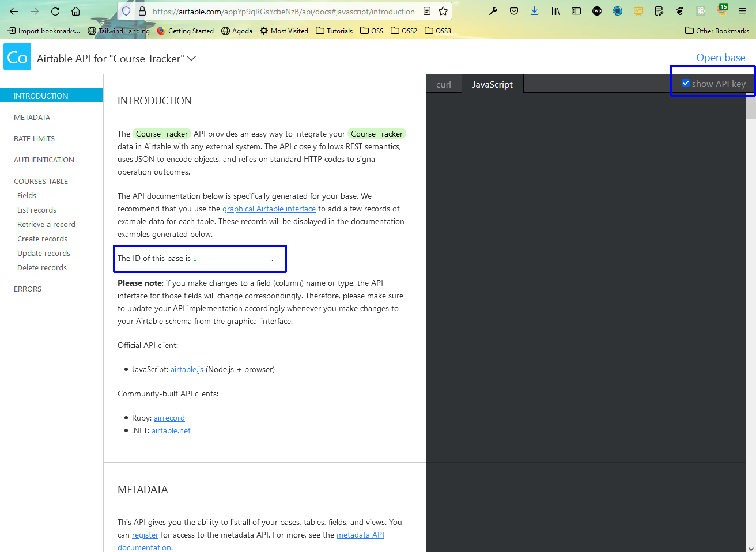Image resolution: width=756 pixels, height=552 pixels.
Task: Click the page vertical scrollbar thumb
Action: (x=751, y=106)
